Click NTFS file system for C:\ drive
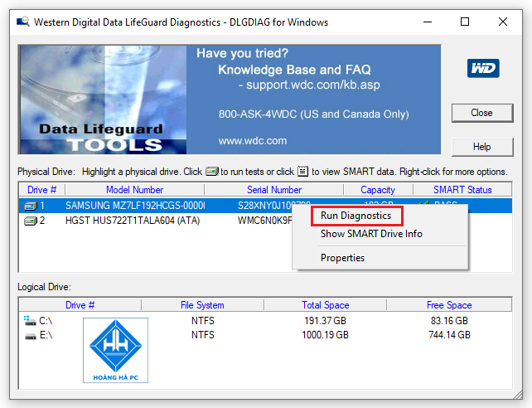Image resolution: width=532 pixels, height=408 pixels. [202, 321]
